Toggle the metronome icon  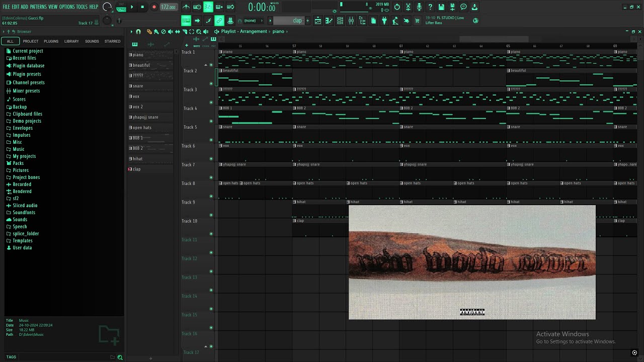(187, 7)
